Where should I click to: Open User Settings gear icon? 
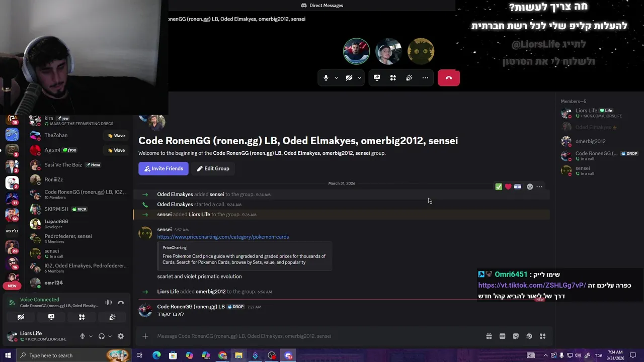click(x=121, y=336)
